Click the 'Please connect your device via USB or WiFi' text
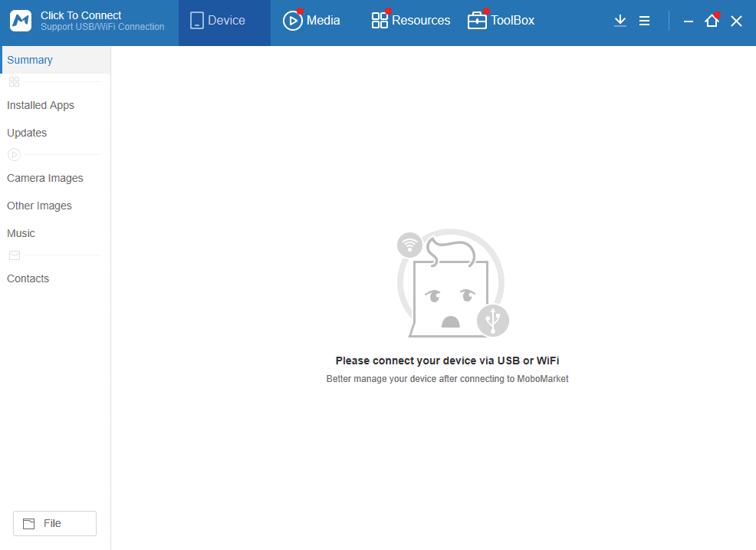Screen dimensions: 756x550 448,361
